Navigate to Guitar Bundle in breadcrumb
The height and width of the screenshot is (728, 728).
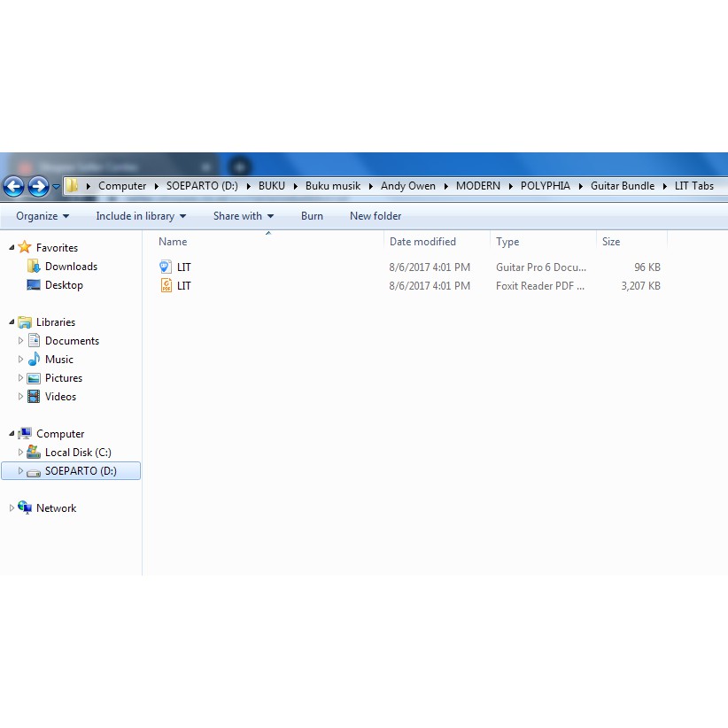(x=622, y=186)
